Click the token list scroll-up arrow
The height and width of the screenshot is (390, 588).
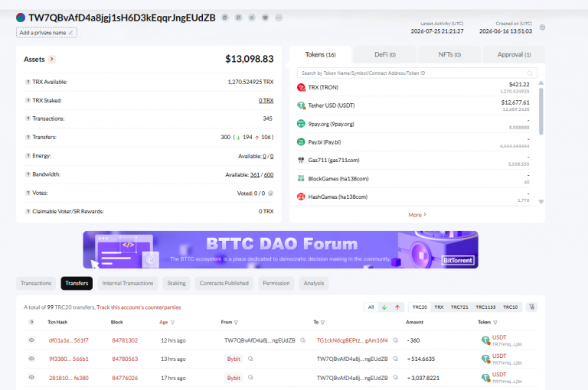541,83
